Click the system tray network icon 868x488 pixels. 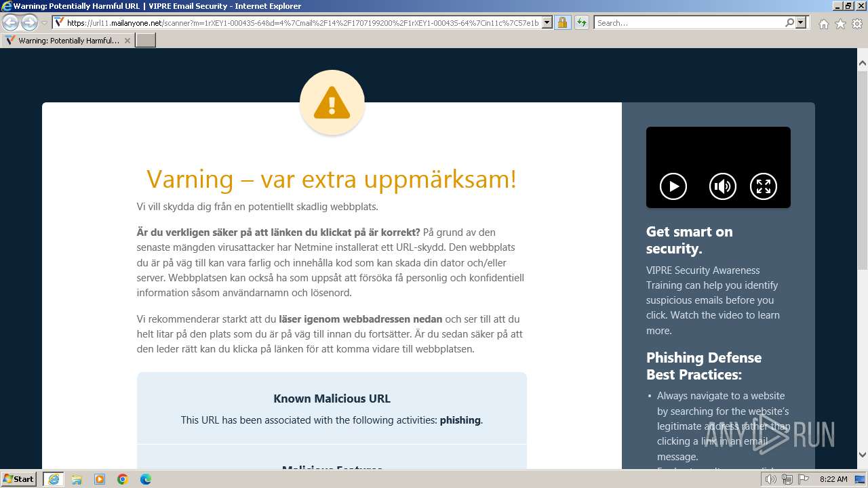point(787,479)
